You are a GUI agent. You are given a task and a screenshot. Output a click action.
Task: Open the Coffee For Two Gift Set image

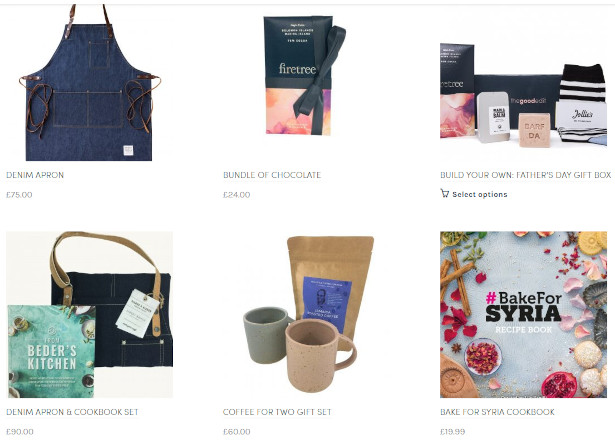(x=306, y=315)
